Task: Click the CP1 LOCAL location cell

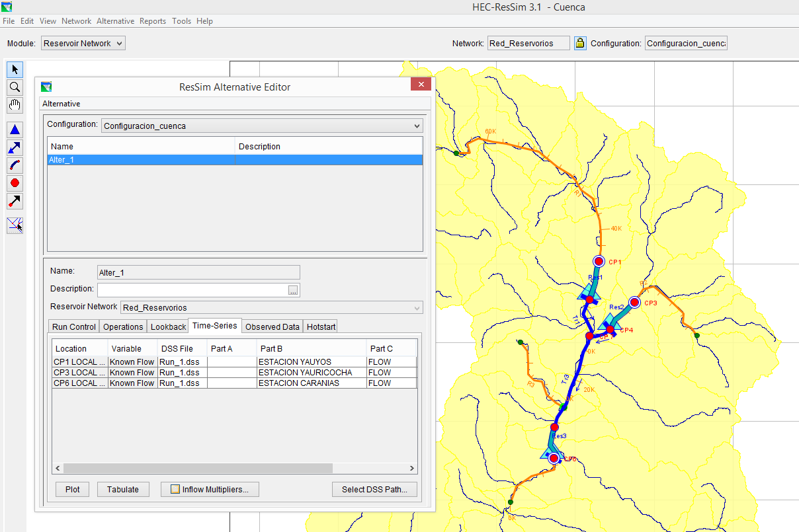Action: click(80, 361)
